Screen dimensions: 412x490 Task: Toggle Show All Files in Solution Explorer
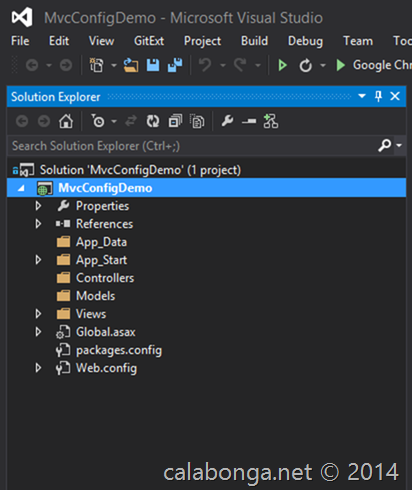[197, 121]
